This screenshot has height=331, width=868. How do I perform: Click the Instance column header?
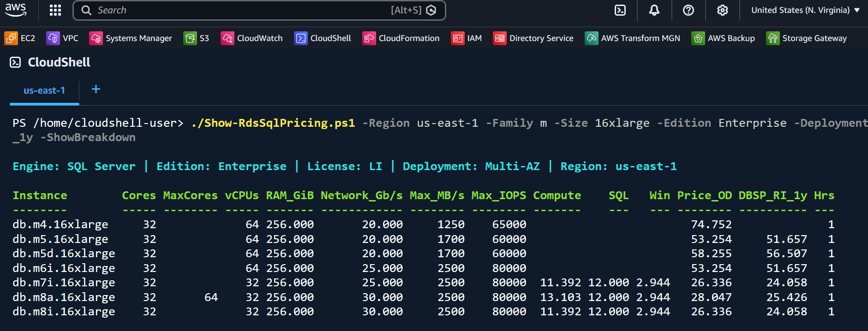coord(40,195)
